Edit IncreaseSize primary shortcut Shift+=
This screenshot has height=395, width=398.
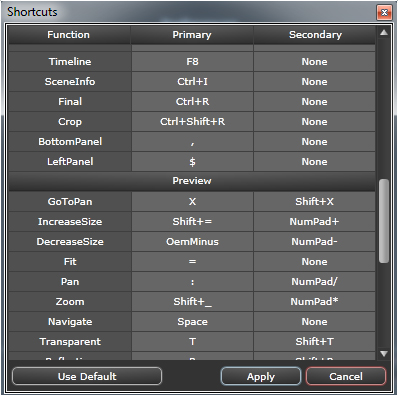tap(192, 222)
